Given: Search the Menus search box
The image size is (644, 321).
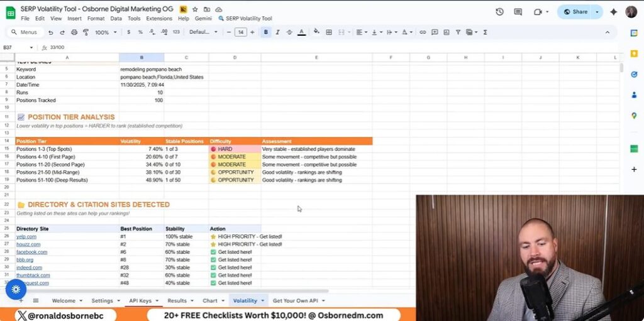Looking at the screenshot, I should 26,32.
